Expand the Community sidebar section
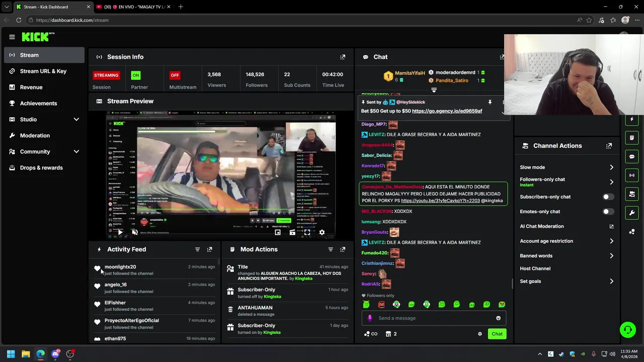644x362 pixels. [x=76, y=152]
